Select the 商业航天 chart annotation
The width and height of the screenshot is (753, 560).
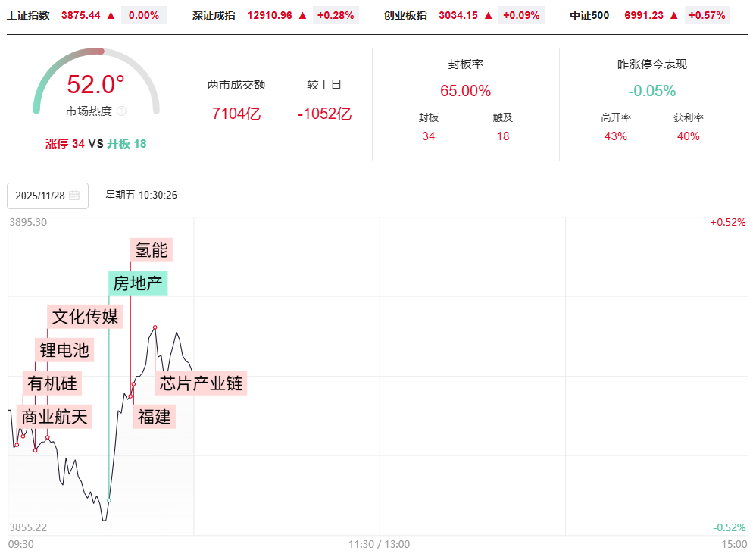click(55, 416)
